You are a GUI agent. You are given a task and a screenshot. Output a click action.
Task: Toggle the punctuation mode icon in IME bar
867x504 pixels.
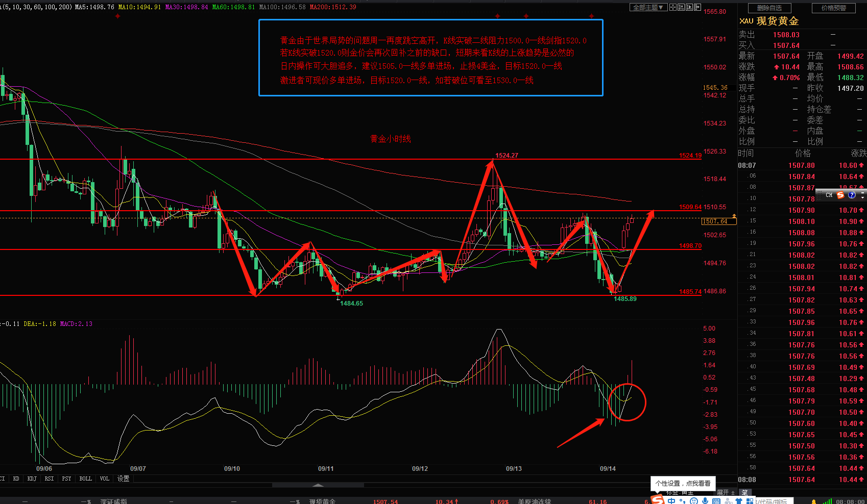682,501
